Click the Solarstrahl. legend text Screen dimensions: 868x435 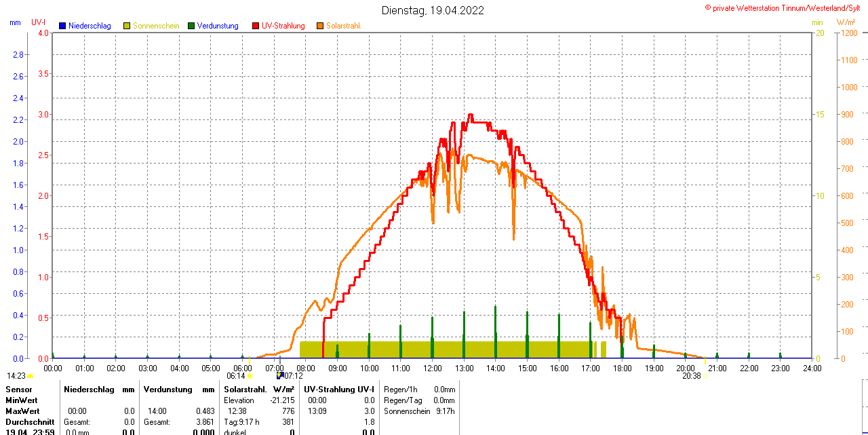(343, 26)
